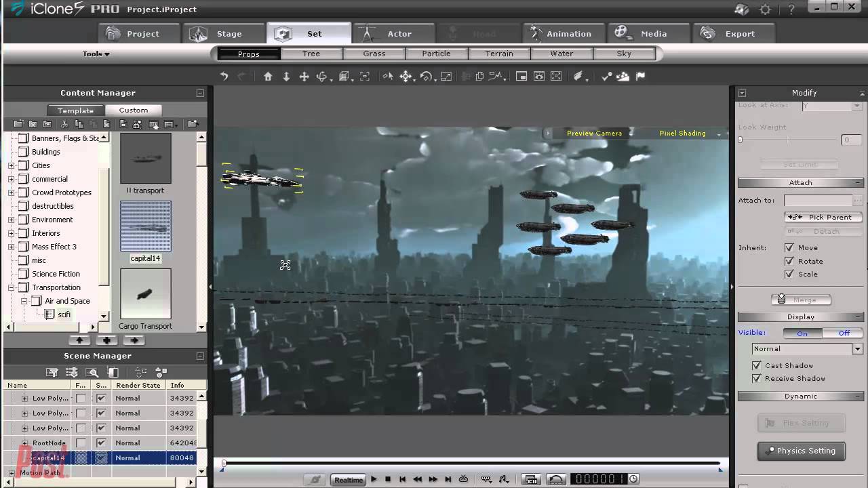Open the Export tab

tap(734, 34)
